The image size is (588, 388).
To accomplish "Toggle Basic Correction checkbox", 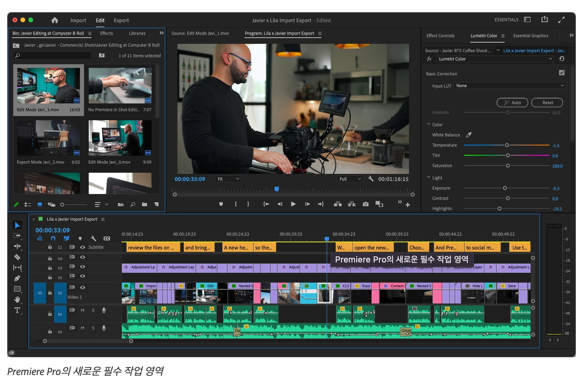I will coord(562,73).
